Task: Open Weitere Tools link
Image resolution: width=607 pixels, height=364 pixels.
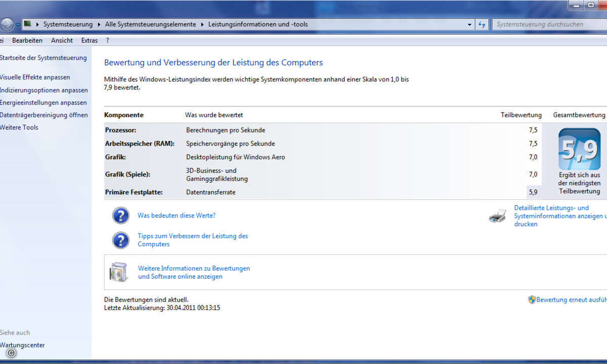Action: tap(19, 127)
